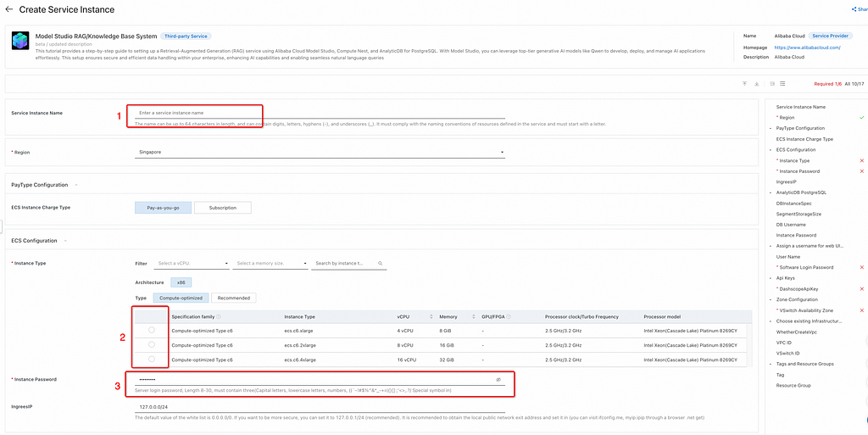Viewport: 868px width, 435px height.
Task: Focus the IngressIP field with 127.0.0.0/24
Action: pos(320,407)
